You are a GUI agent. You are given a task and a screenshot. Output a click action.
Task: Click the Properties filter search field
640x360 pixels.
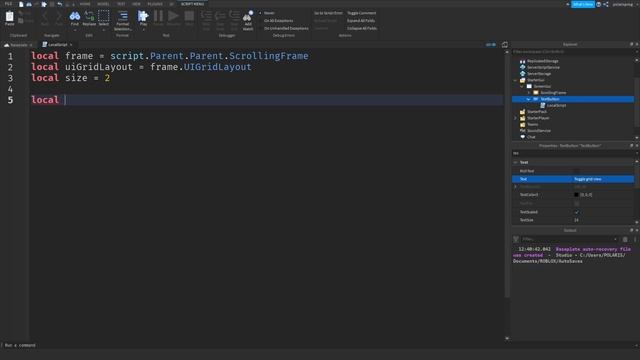[x=573, y=153]
